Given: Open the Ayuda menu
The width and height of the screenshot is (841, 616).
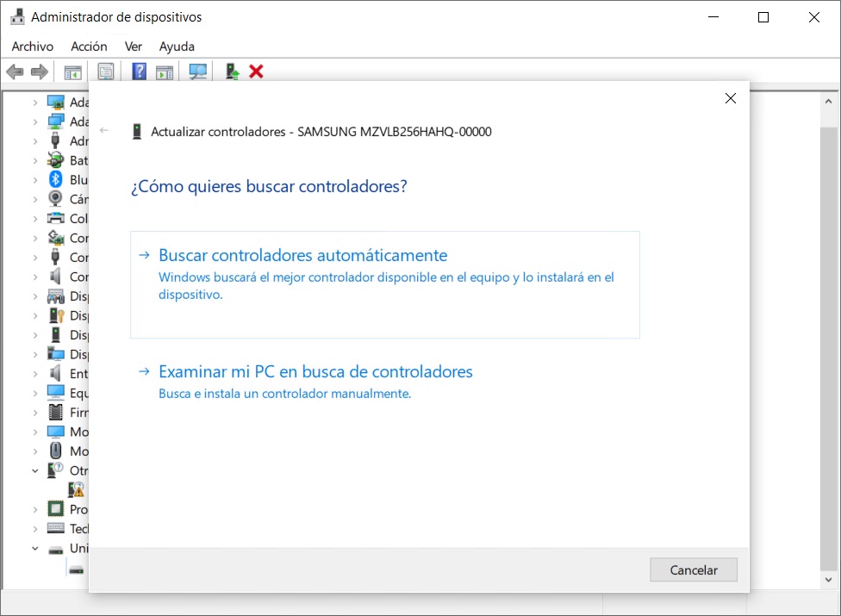Looking at the screenshot, I should click(177, 47).
